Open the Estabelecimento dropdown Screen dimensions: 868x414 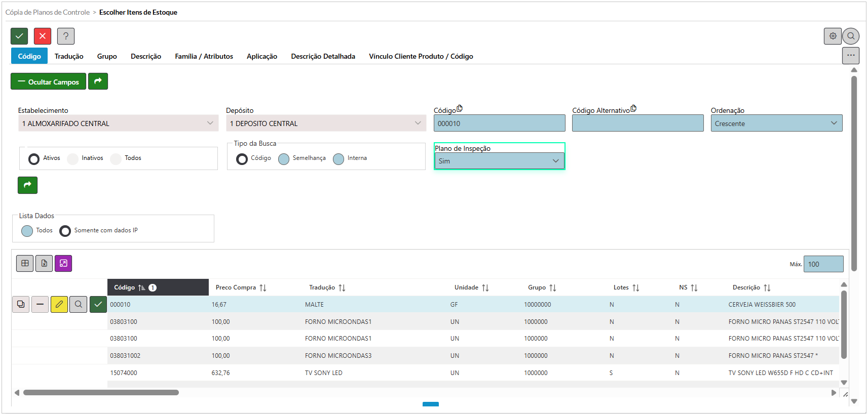point(118,123)
